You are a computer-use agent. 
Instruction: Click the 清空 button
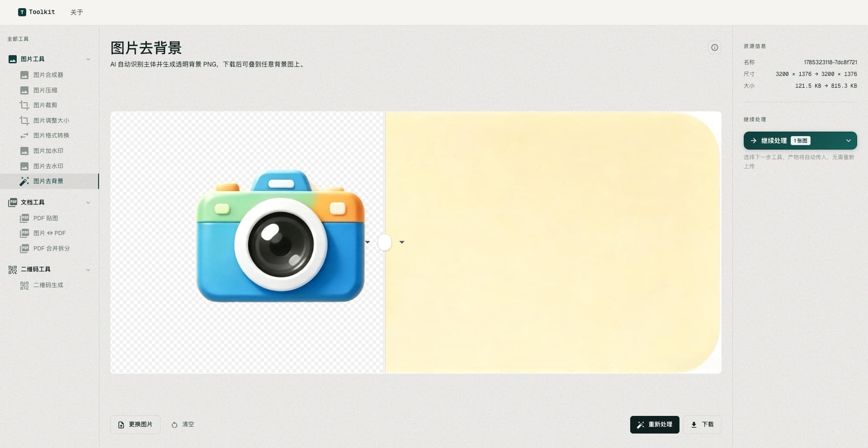(183, 424)
